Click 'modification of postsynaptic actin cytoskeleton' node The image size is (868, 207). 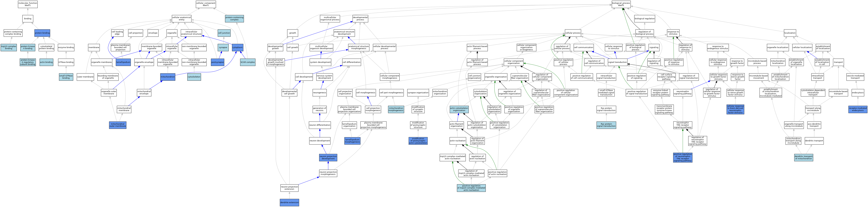point(418,141)
